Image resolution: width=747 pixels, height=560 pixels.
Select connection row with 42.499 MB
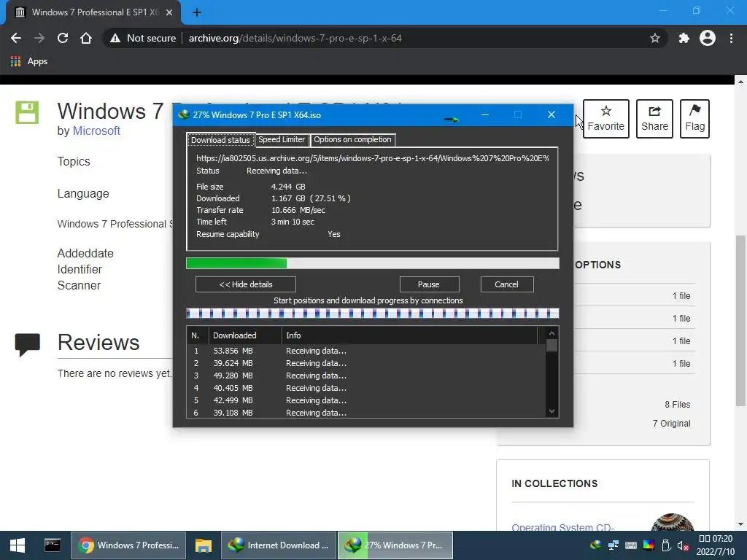coord(366,400)
